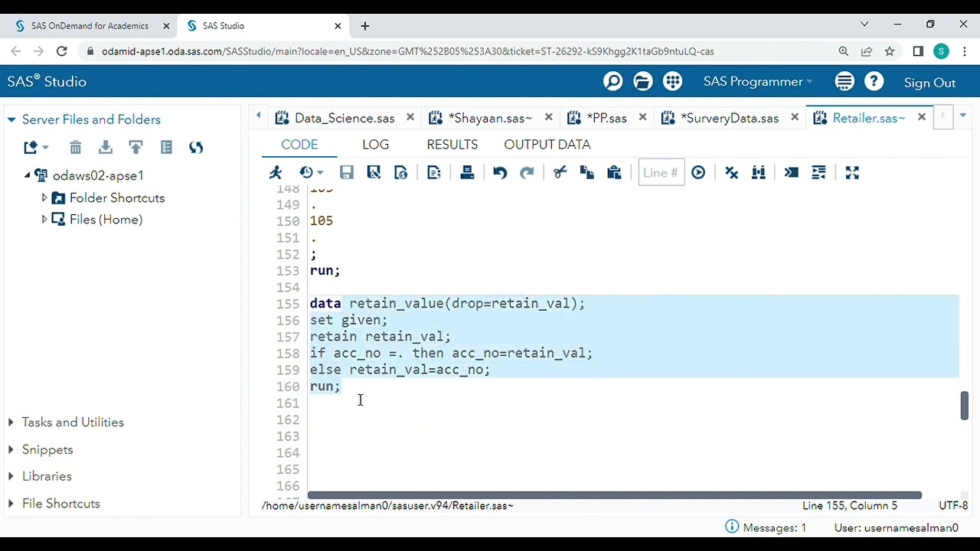
Task: Expand the Tasks and Utilities section
Action: pyautogui.click(x=11, y=422)
